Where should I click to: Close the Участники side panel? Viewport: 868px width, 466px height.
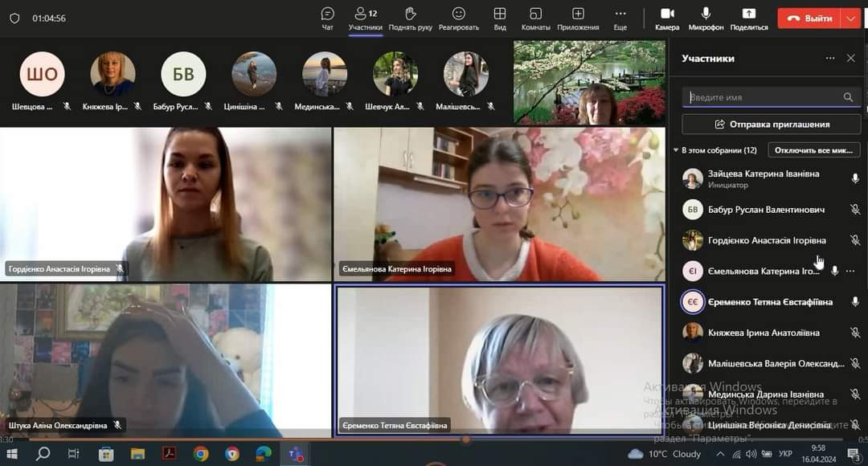851,58
